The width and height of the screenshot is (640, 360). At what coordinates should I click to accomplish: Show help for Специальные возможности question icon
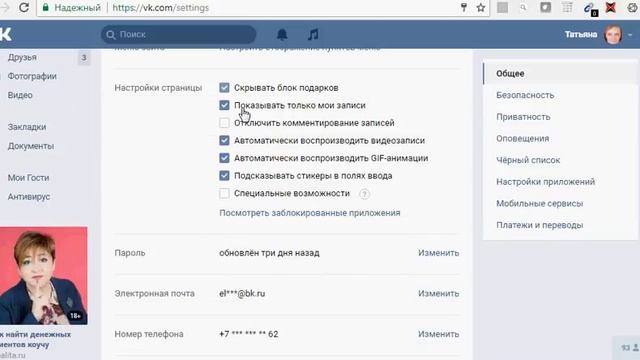[x=364, y=194]
